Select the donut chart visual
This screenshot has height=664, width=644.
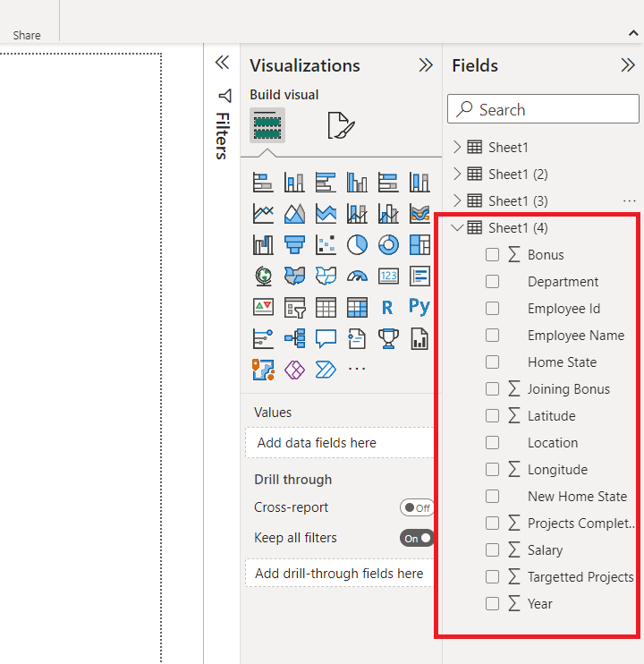pos(388,245)
